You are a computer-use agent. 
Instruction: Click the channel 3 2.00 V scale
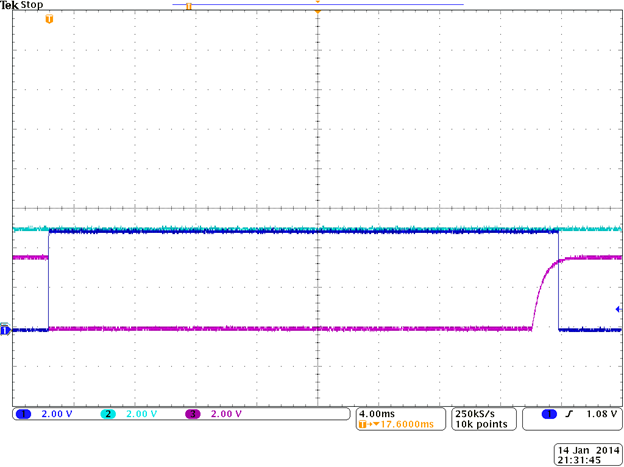pyautogui.click(x=226, y=414)
